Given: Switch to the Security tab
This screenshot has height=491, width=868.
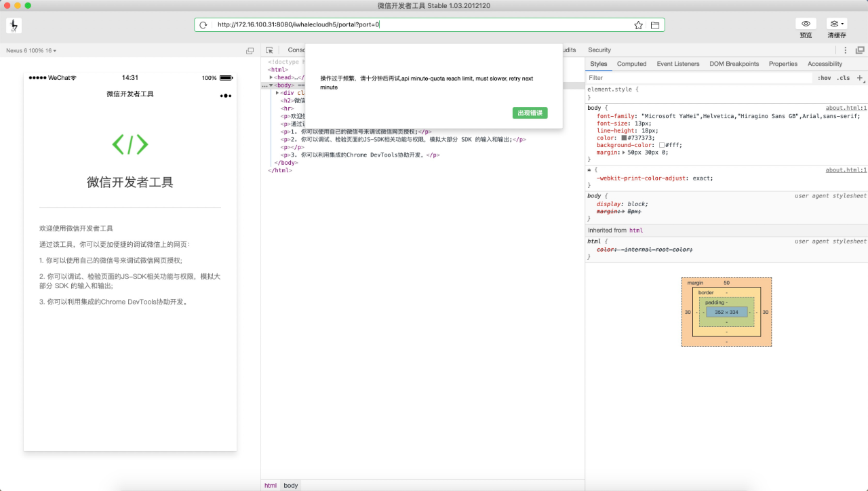Looking at the screenshot, I should (x=599, y=50).
